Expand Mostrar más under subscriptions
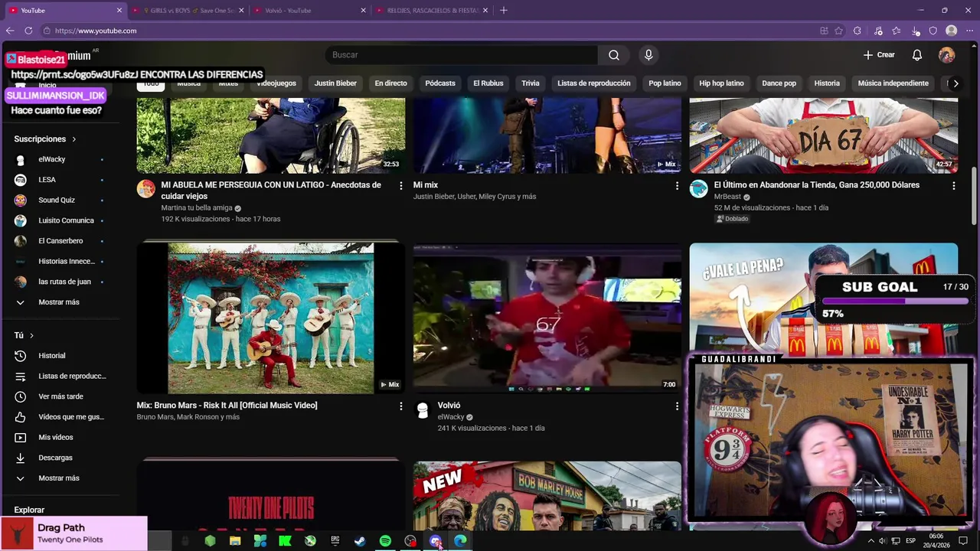Image resolution: width=980 pixels, height=551 pixels. [59, 302]
